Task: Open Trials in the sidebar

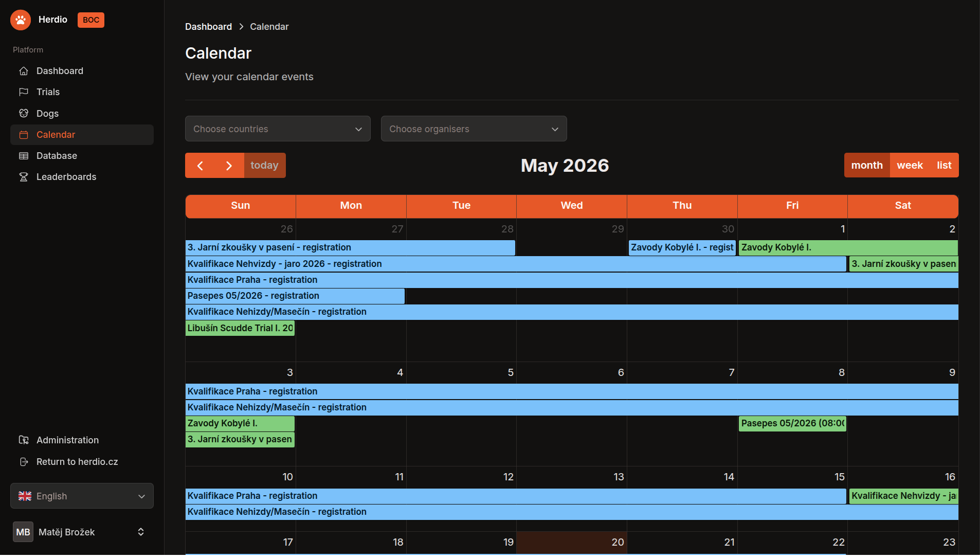Action: [x=82, y=92]
